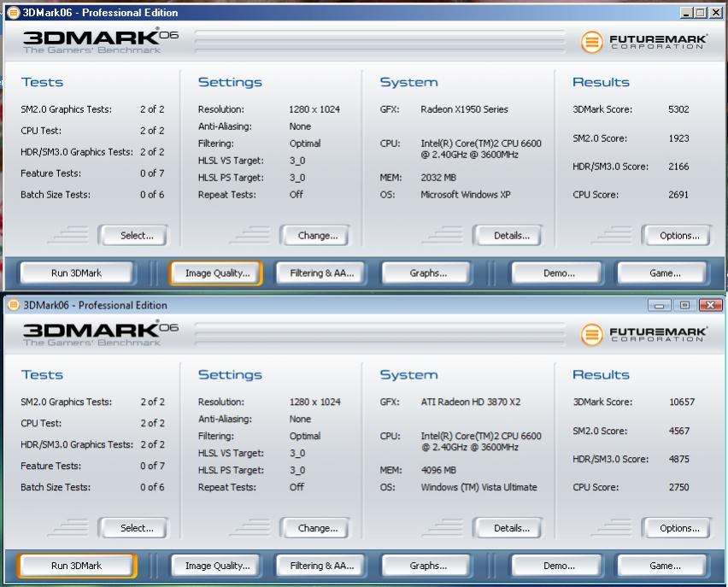Open Graphs... in the Windows XP window
728x587 pixels.
(426, 273)
